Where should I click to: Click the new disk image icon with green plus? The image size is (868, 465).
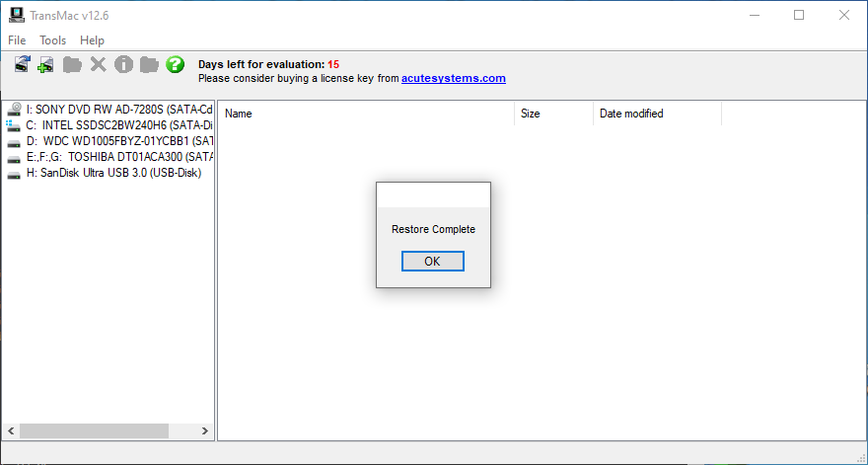point(46,65)
